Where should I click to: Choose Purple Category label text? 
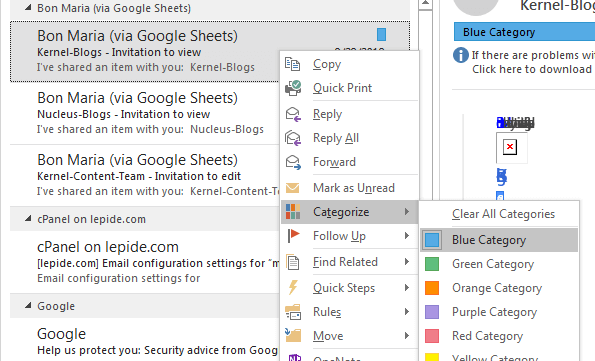point(494,312)
